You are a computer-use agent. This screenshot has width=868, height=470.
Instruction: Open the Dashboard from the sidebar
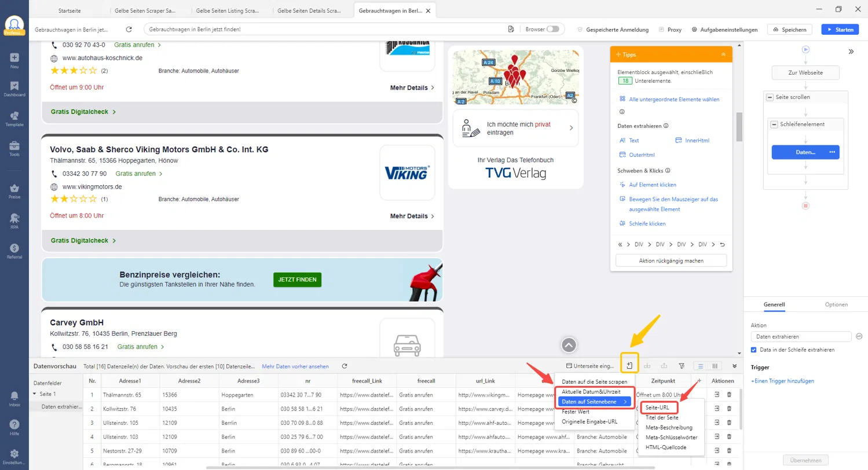[x=14, y=89]
